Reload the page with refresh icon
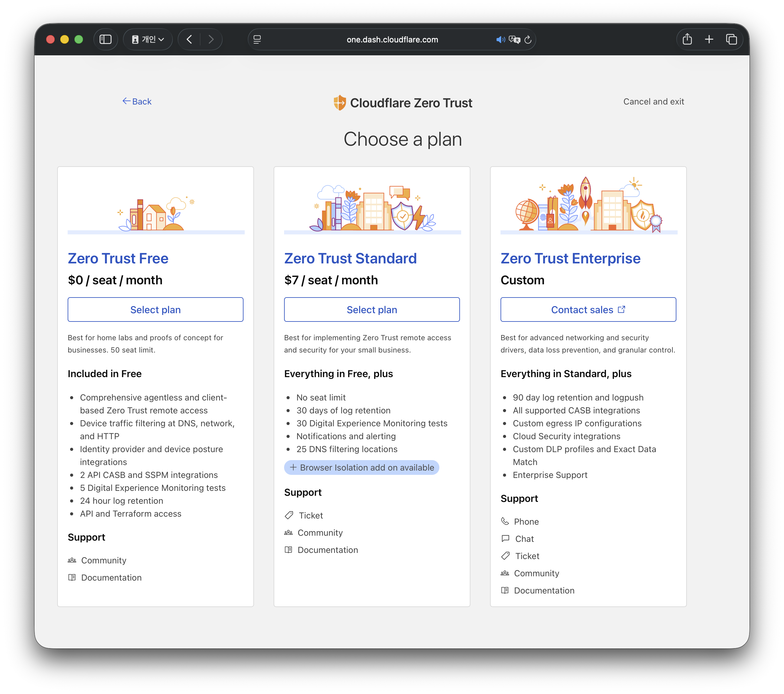The width and height of the screenshot is (784, 694). pos(528,39)
